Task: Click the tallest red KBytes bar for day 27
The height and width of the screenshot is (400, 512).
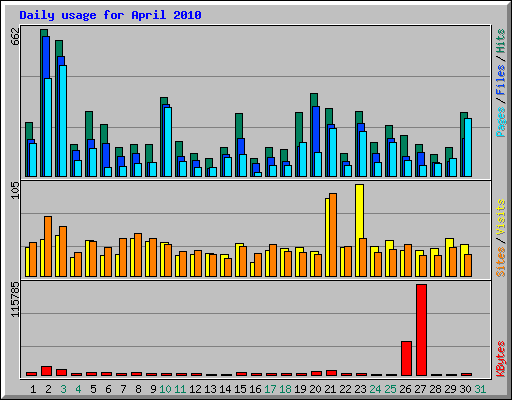Action: (421, 330)
